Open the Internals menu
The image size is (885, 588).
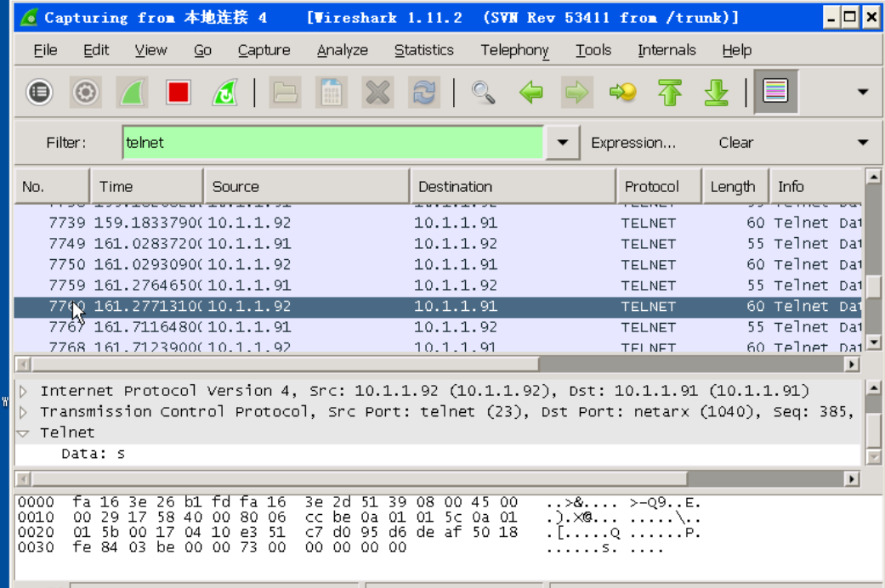click(667, 50)
